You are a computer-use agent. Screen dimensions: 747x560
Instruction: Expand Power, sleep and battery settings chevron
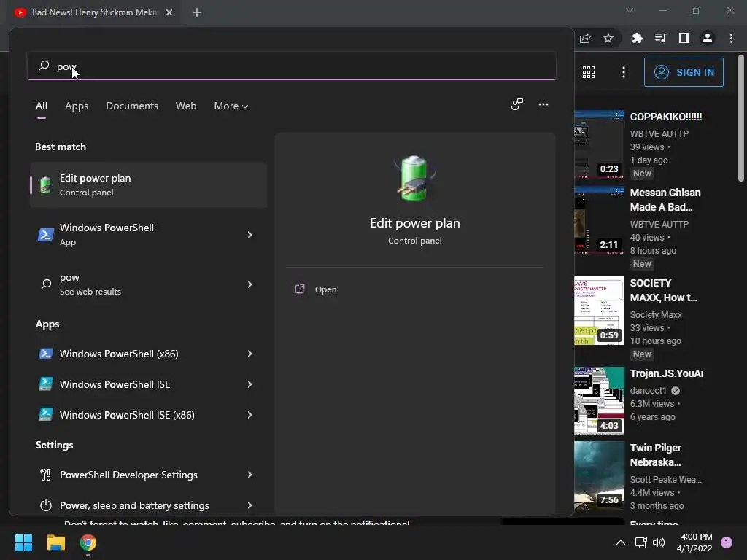[x=249, y=505]
